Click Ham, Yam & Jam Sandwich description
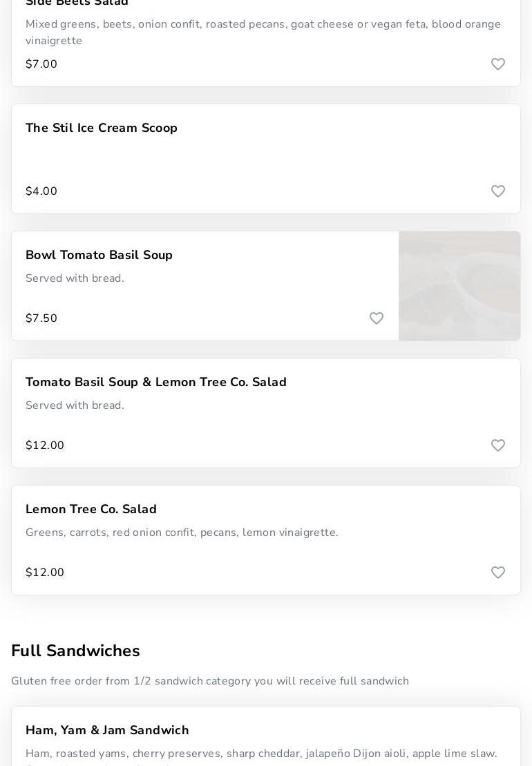This screenshot has height=766, width=532. [261, 754]
